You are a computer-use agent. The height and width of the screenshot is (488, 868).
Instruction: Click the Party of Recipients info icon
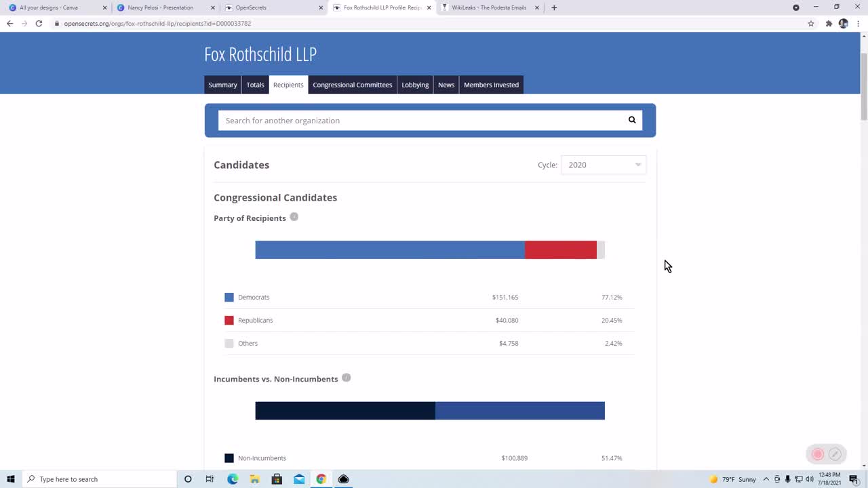click(x=294, y=217)
